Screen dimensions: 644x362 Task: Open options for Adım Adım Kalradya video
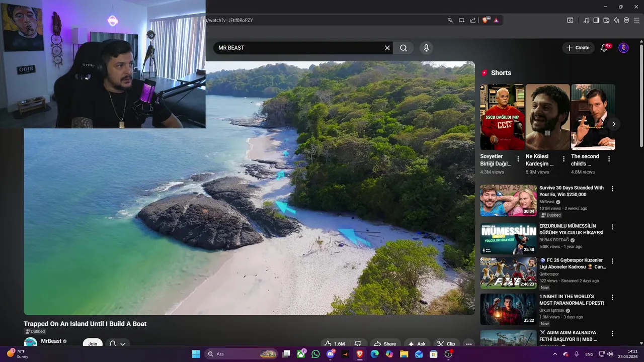click(x=612, y=334)
